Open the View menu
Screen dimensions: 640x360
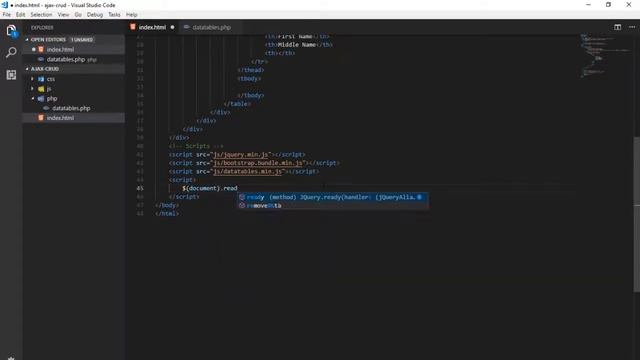tap(63, 15)
